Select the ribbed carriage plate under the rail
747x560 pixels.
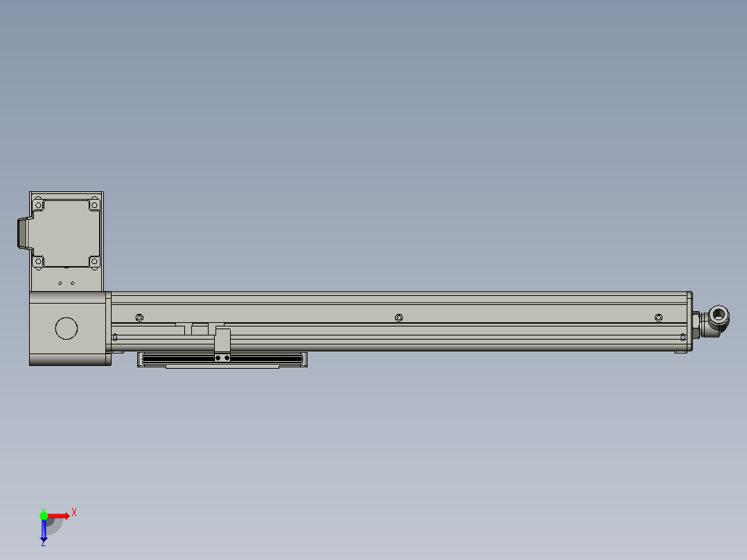click(263, 359)
